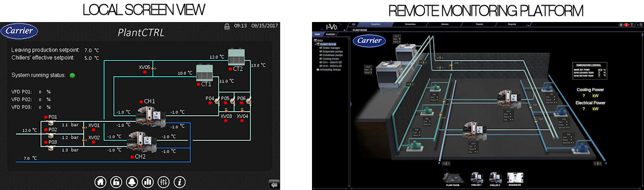Image resolution: width=644 pixels, height=190 pixels.
Task: Open the CHILLER 2 thumbnail at bottom
Action: click(x=495, y=179)
